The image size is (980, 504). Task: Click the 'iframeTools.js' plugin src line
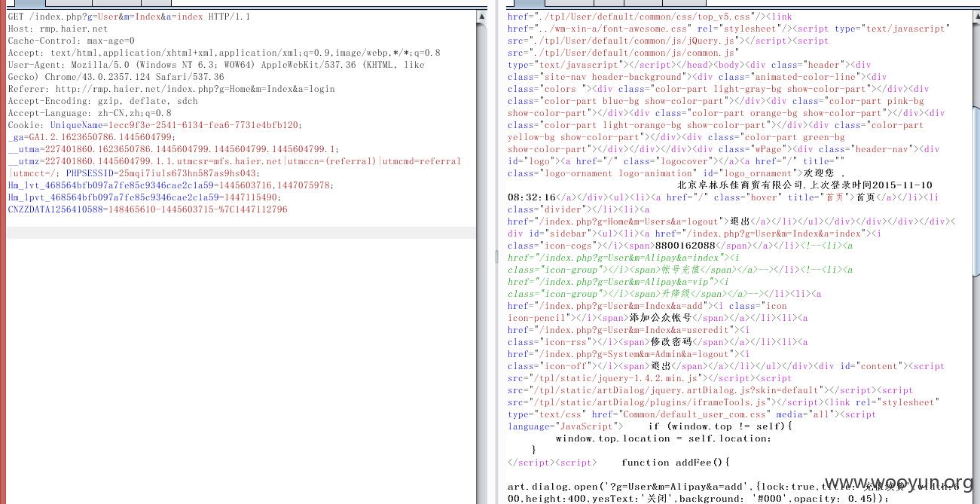point(723,402)
